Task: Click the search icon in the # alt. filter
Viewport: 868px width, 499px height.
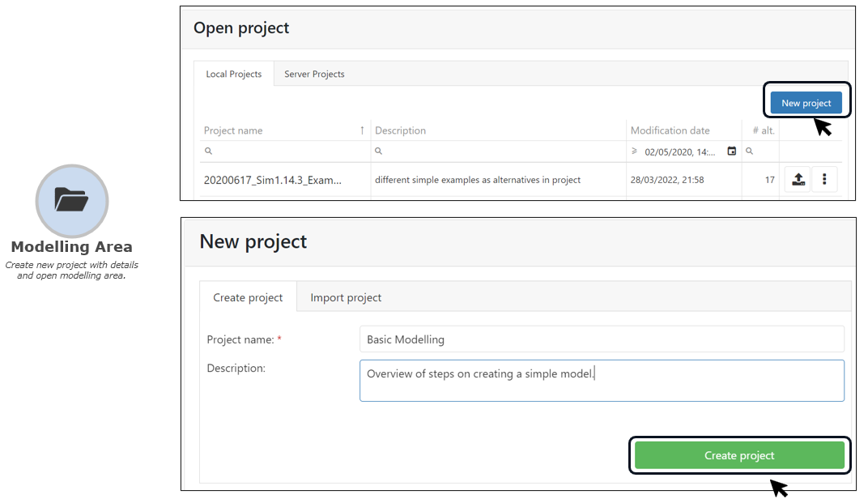Action: point(750,151)
